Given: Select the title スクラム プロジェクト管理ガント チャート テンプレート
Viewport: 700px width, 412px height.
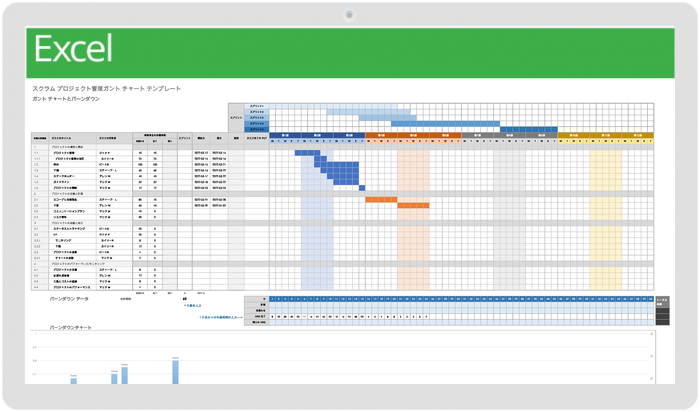Looking at the screenshot, I should 107,88.
